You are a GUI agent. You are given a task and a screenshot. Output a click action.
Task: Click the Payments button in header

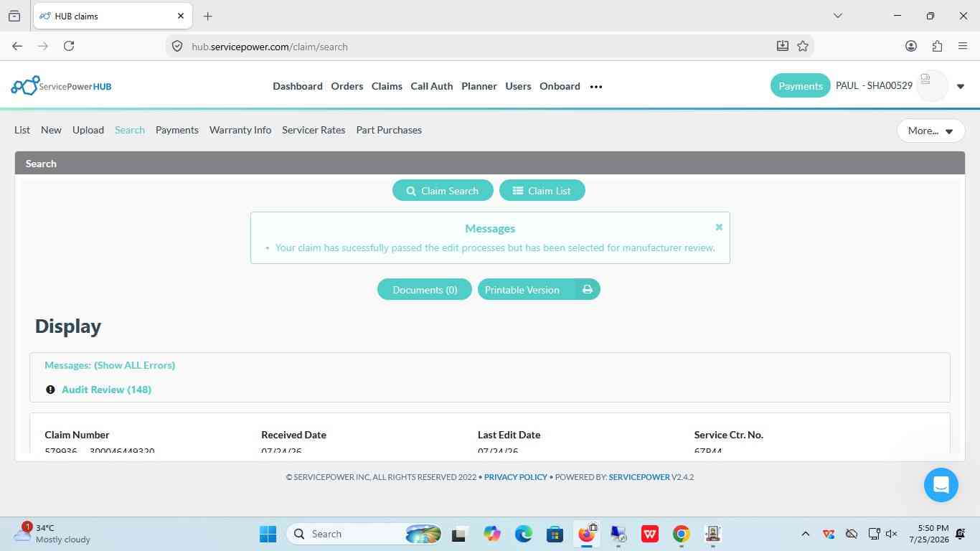pos(800,86)
